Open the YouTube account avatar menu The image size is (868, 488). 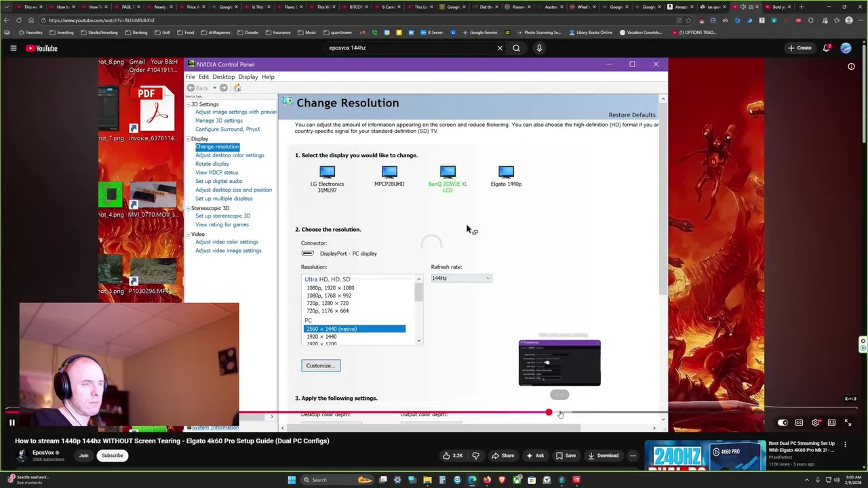846,48
